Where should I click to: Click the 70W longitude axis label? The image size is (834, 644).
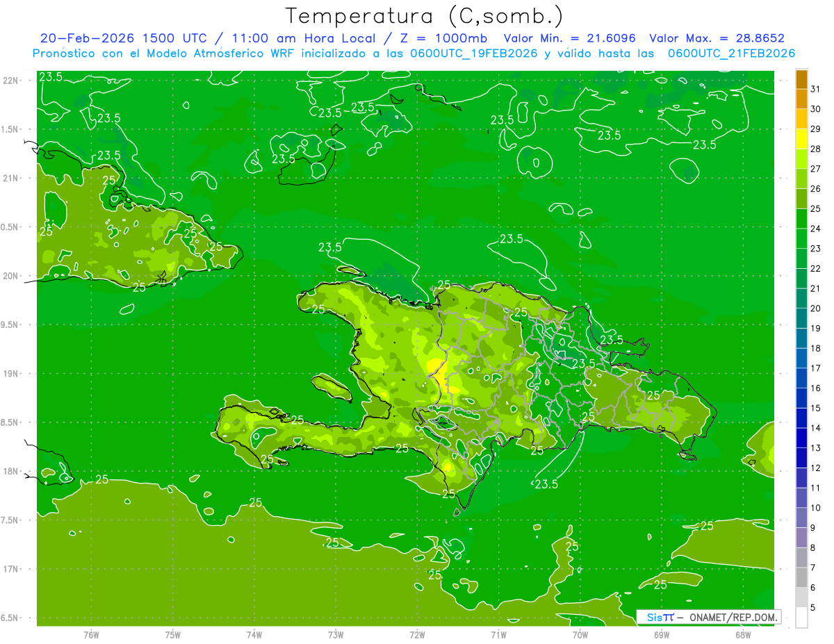[x=580, y=635]
